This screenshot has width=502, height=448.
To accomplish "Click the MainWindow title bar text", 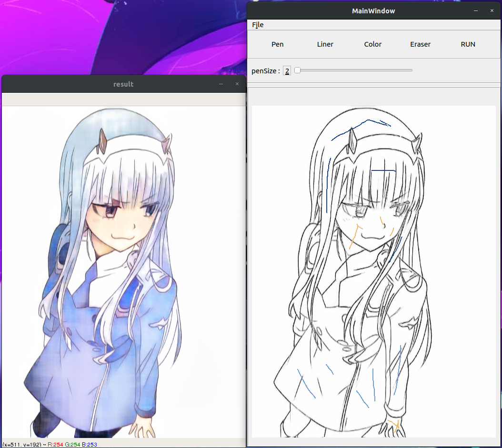I will click(x=373, y=11).
